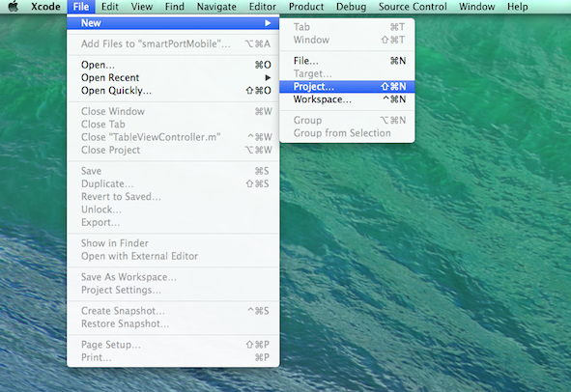Click Group entry in New submenu
571x392 pixels.
tap(347, 120)
